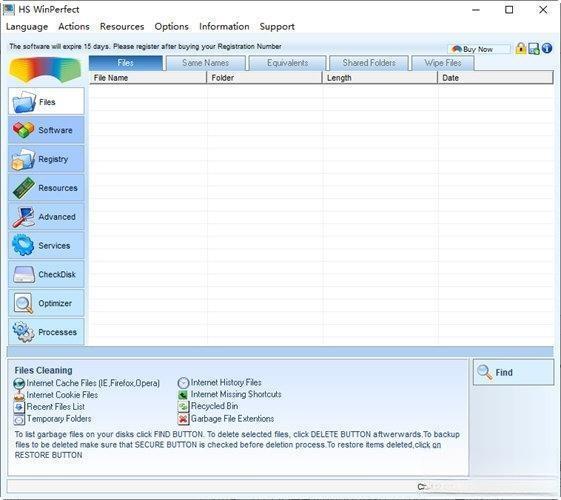
Task: Click the 'Garbage File Extentions' text
Action: pyautogui.click(x=233, y=418)
